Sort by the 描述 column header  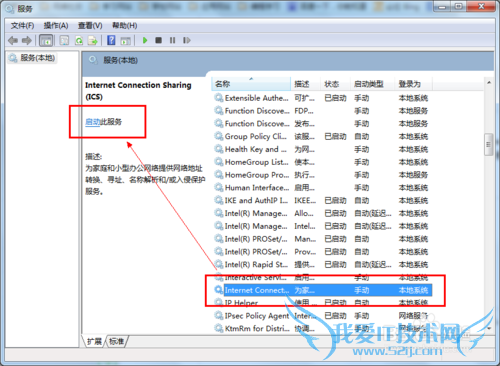[x=306, y=84]
